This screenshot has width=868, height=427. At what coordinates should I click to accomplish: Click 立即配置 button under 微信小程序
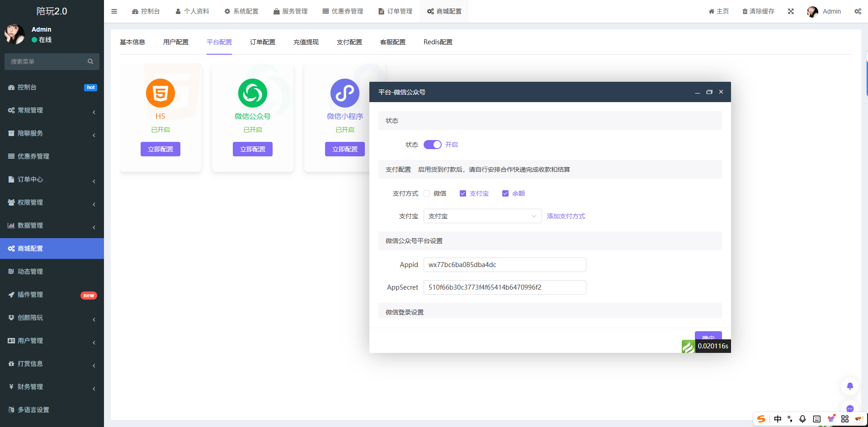[x=345, y=149]
